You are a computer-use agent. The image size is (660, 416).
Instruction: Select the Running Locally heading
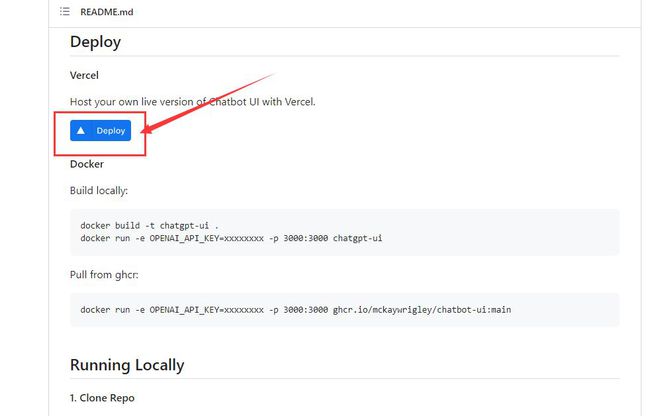coord(127,365)
